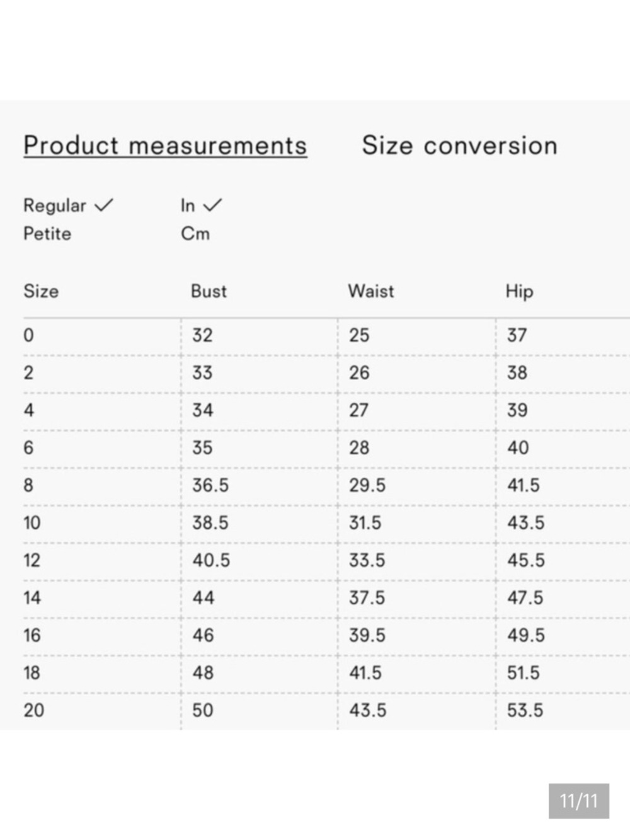Image resolution: width=630 pixels, height=840 pixels.
Task: Click bust value 50 for size 20
Action: click(x=203, y=710)
